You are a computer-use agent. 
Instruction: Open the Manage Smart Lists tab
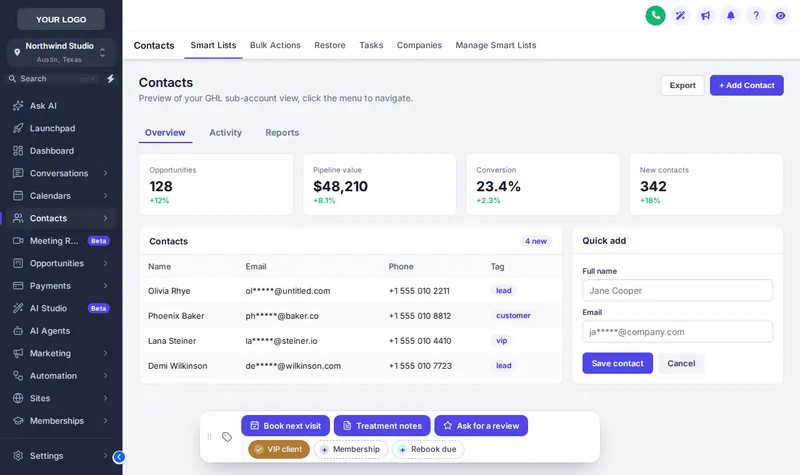coord(495,45)
